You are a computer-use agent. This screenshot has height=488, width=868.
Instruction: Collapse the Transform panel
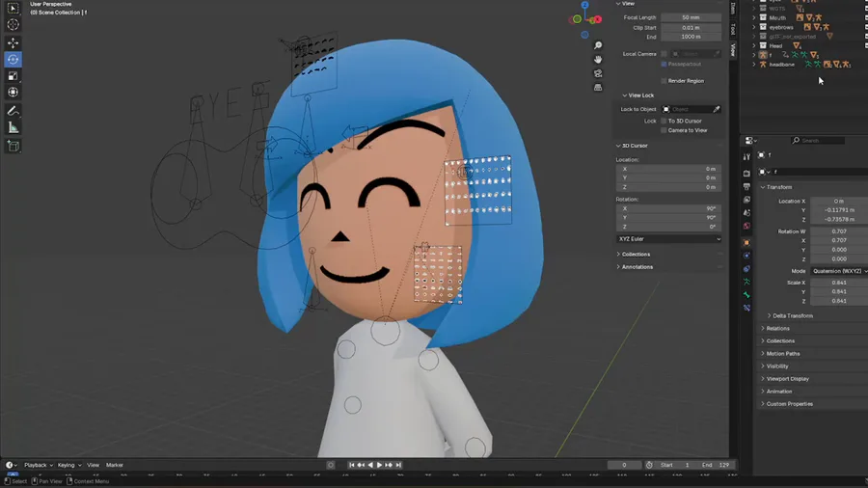pos(776,187)
